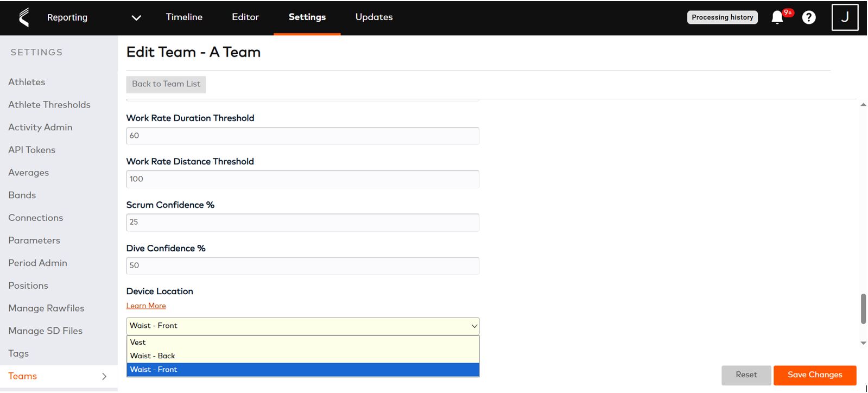The height and width of the screenshot is (393, 868).
Task: Open the Device Location dropdown arrow
Action: click(474, 326)
